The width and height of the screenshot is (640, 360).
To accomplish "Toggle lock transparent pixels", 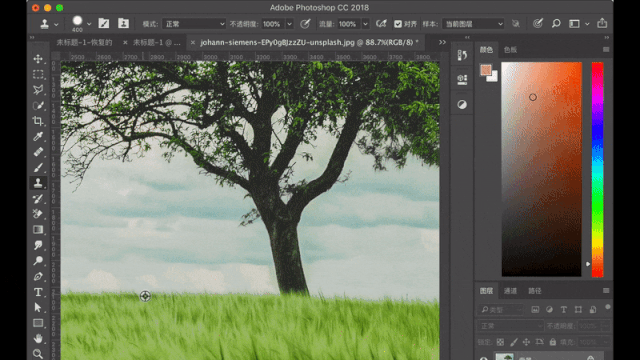I will pos(500,342).
